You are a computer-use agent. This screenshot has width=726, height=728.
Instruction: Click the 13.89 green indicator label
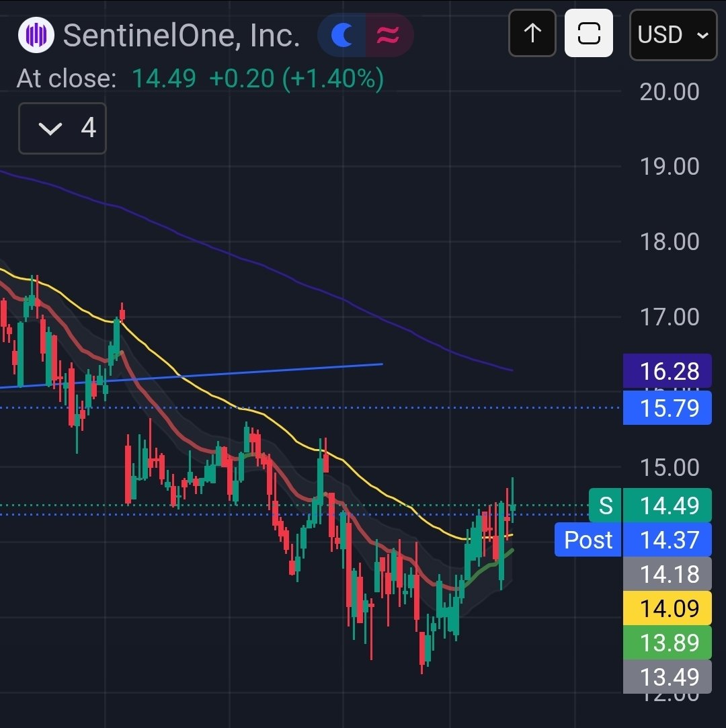point(667,643)
